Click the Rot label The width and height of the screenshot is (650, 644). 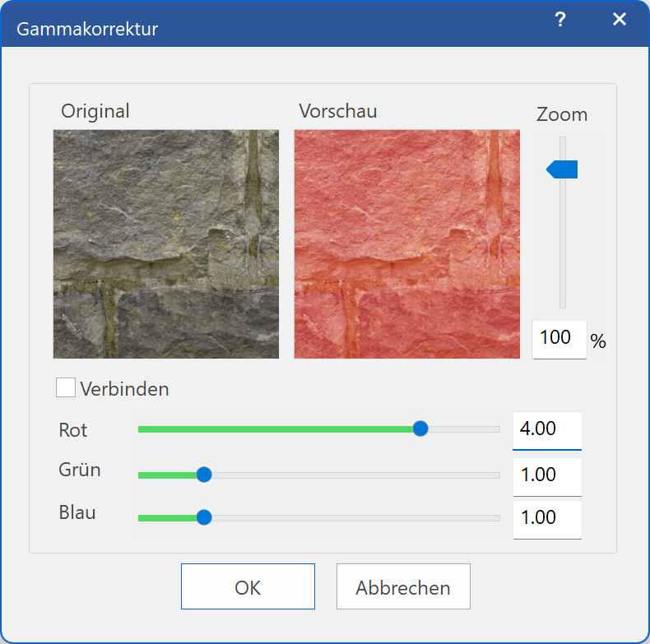coord(73,430)
